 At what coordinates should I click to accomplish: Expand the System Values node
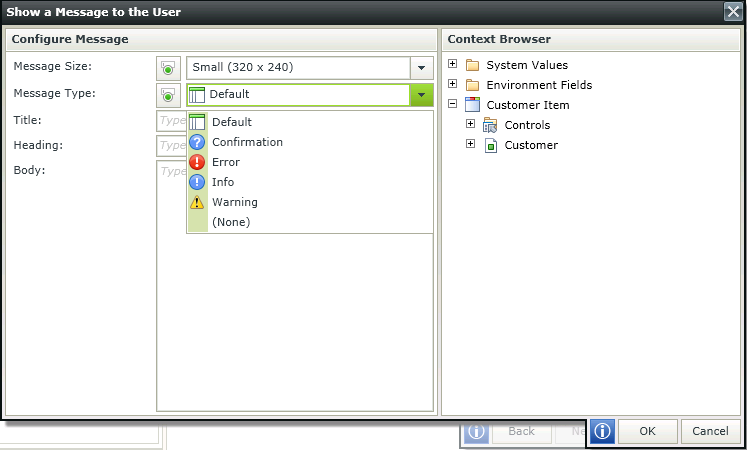tap(453, 63)
